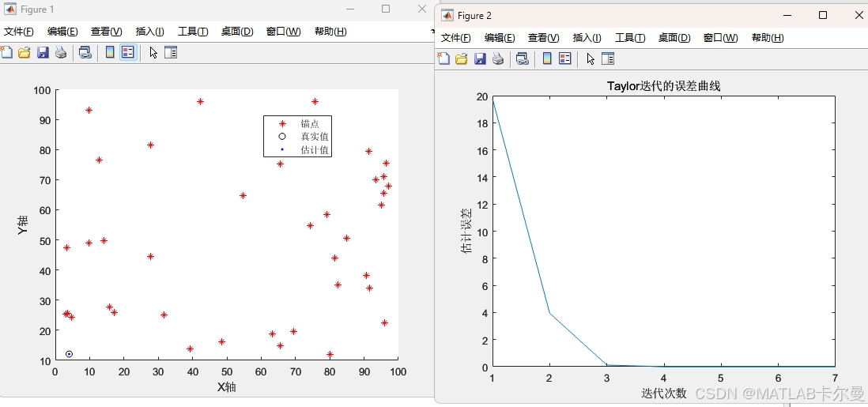Toggle the legend button in Figure 2

(x=565, y=58)
